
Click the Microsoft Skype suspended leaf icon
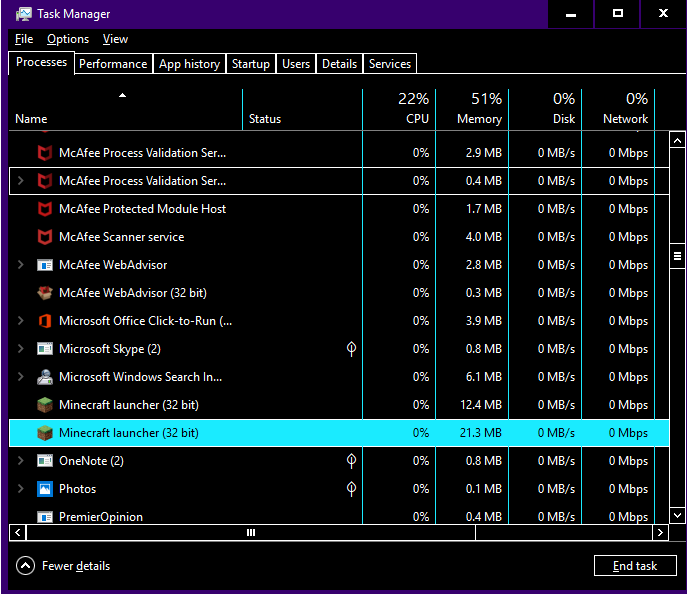click(x=351, y=349)
